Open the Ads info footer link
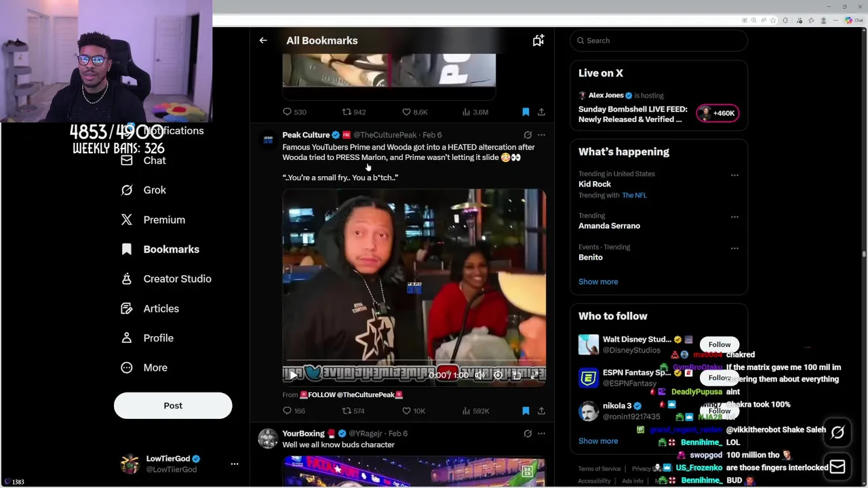Screen dimensions: 868x488 (x=633, y=481)
